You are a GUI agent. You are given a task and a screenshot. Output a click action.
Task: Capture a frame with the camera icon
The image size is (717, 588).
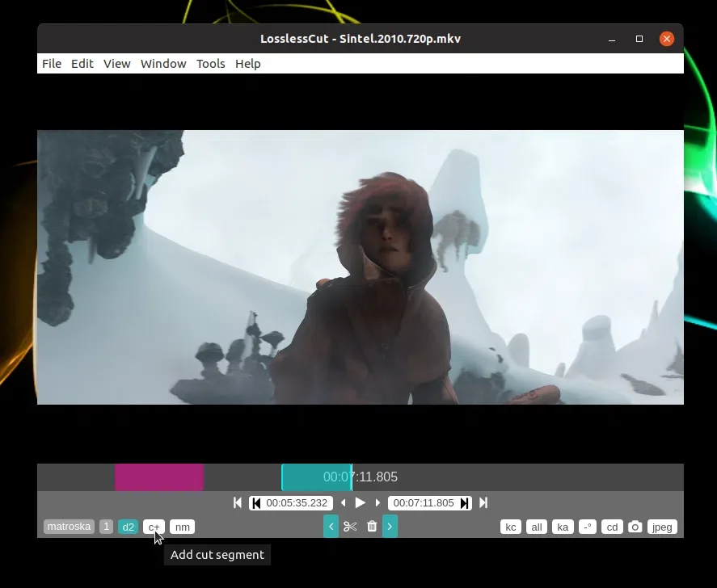tap(635, 527)
